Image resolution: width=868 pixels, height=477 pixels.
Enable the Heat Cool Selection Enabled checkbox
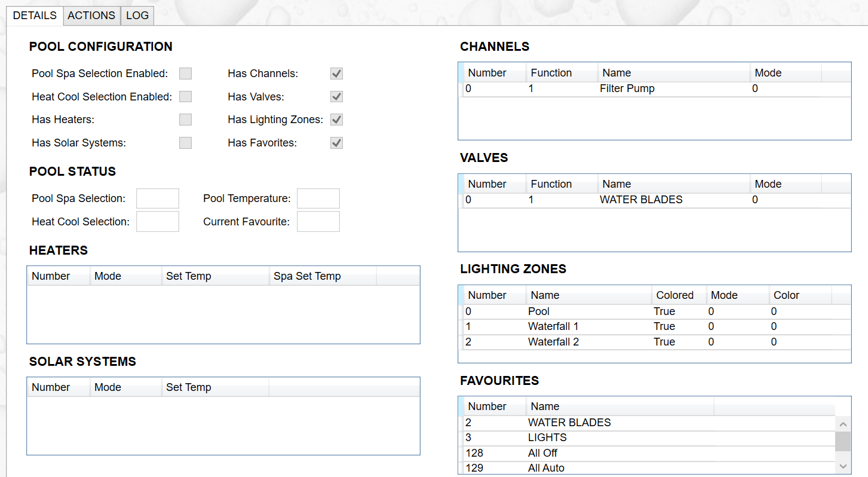tap(185, 96)
